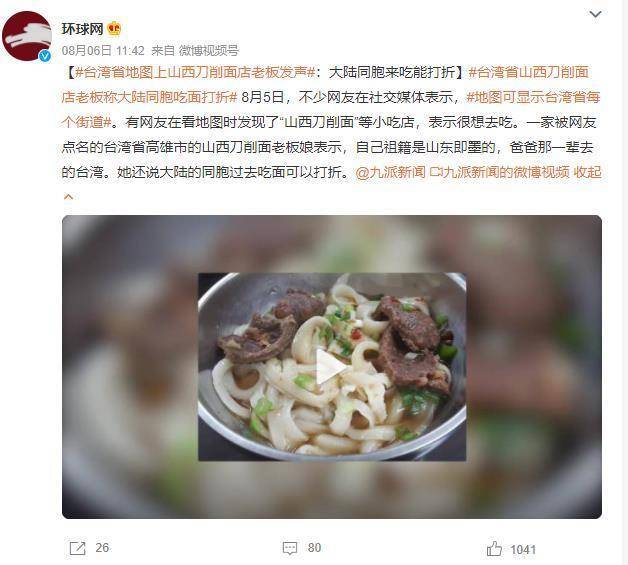Open hashtag #地图可显示台湾省每个街道#

[331, 109]
